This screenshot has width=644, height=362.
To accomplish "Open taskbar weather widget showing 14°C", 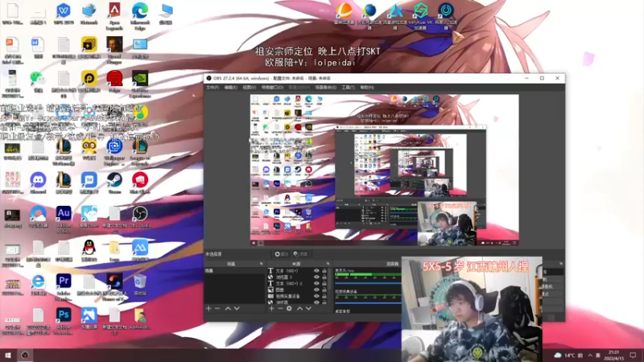I will 568,355.
